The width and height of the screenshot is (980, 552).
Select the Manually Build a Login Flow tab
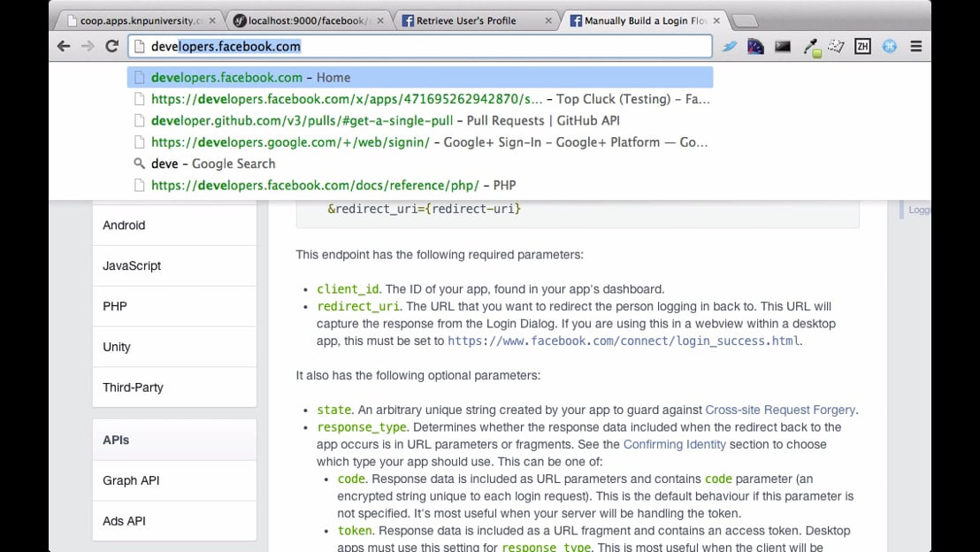coord(644,20)
